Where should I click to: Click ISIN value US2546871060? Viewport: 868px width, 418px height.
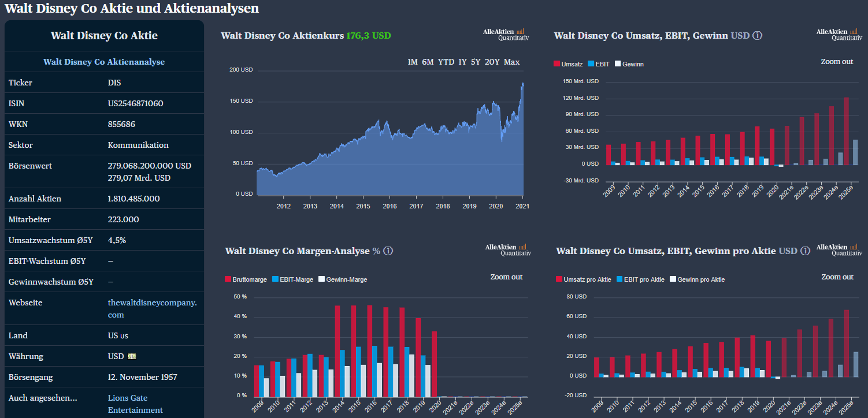pos(135,103)
